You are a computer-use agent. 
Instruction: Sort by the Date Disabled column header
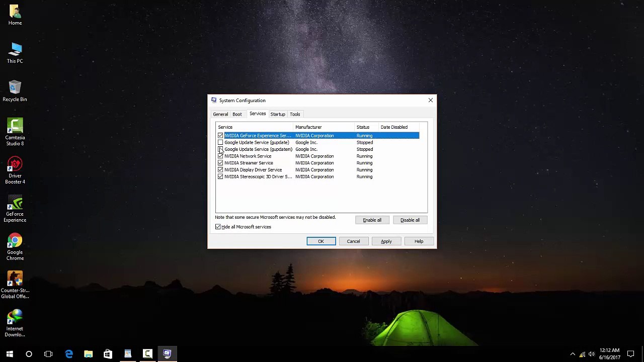pyautogui.click(x=399, y=127)
